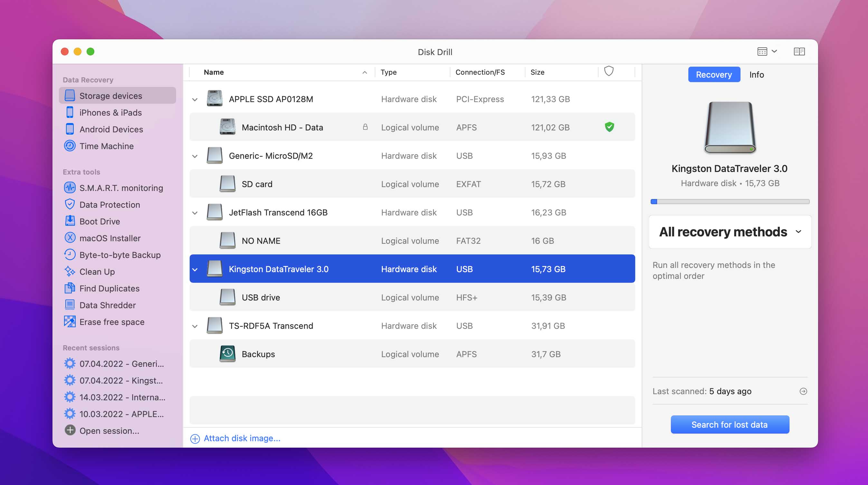Switch to the Info tab
868x485 pixels.
757,74
